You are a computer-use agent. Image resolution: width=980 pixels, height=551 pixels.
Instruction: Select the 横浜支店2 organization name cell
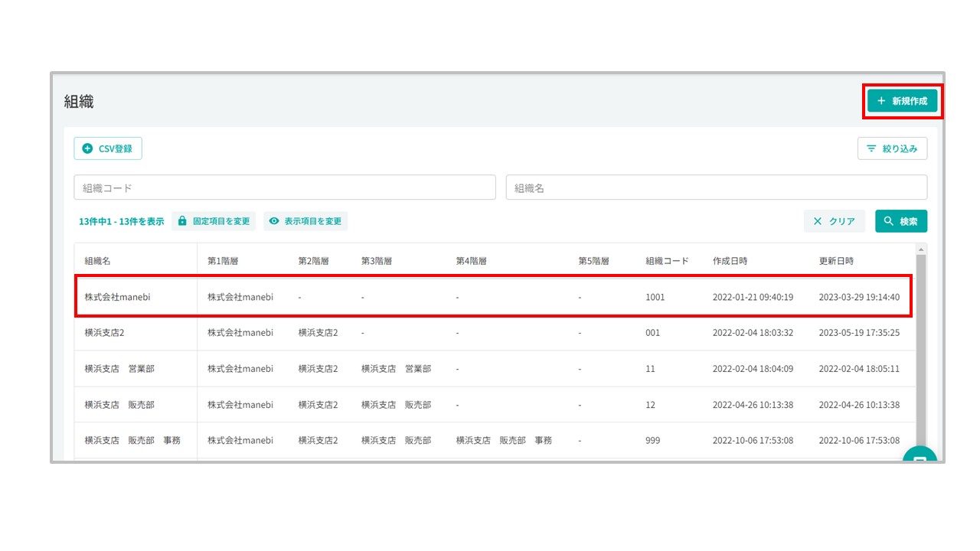pyautogui.click(x=104, y=333)
